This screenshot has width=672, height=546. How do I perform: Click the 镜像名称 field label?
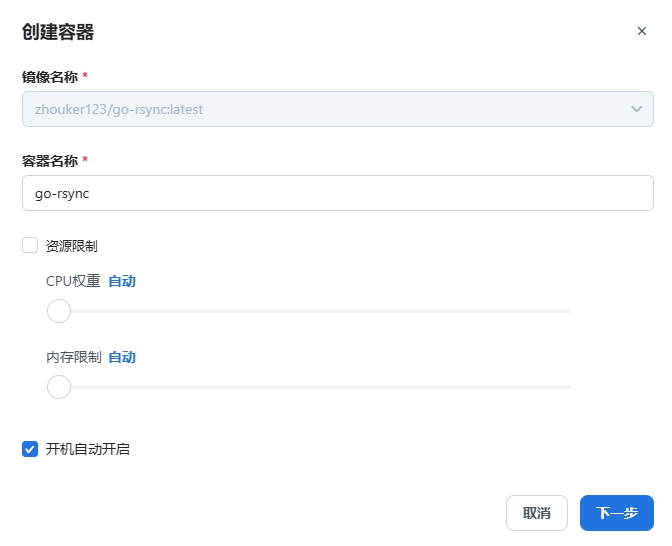pyautogui.click(x=50, y=77)
